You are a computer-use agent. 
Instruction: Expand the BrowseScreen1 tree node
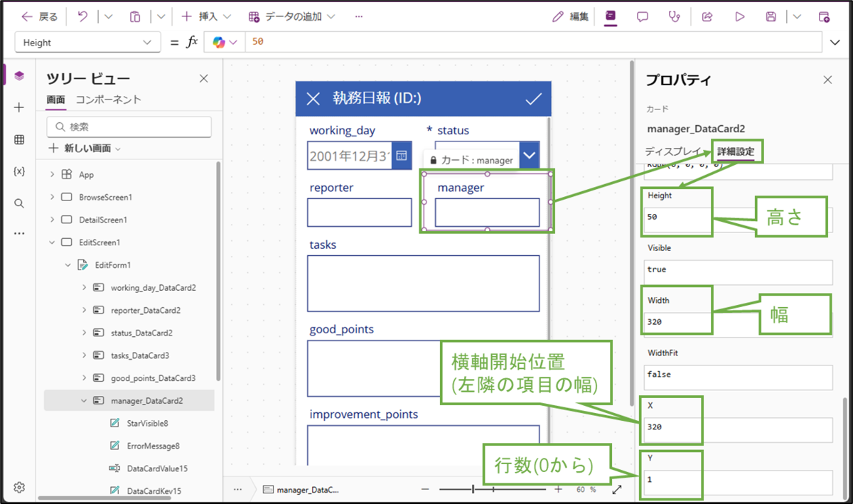52,197
